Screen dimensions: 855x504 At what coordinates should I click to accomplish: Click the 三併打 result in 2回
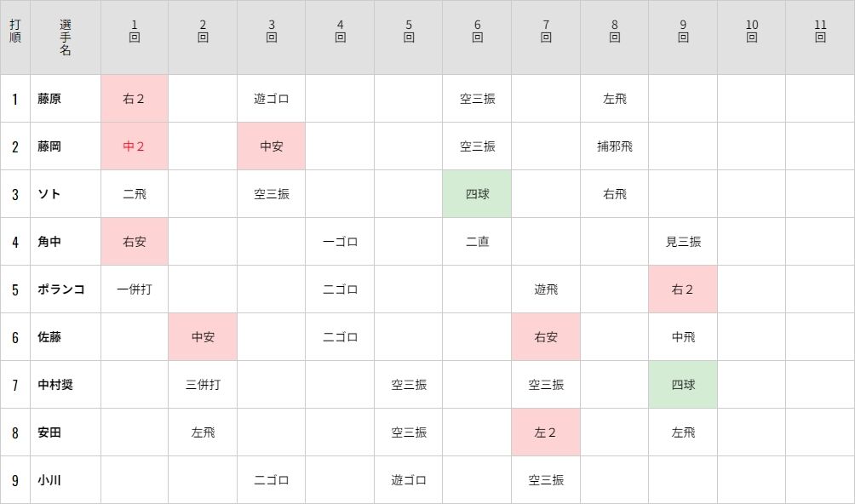coord(203,385)
